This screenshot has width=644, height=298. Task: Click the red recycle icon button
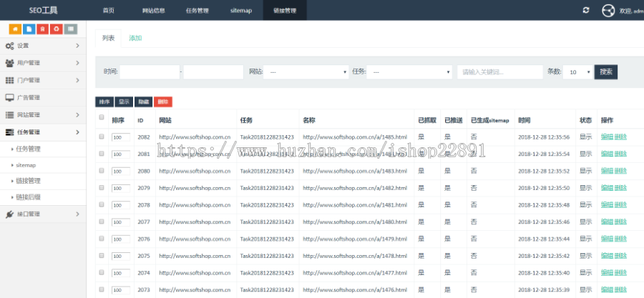point(57,29)
